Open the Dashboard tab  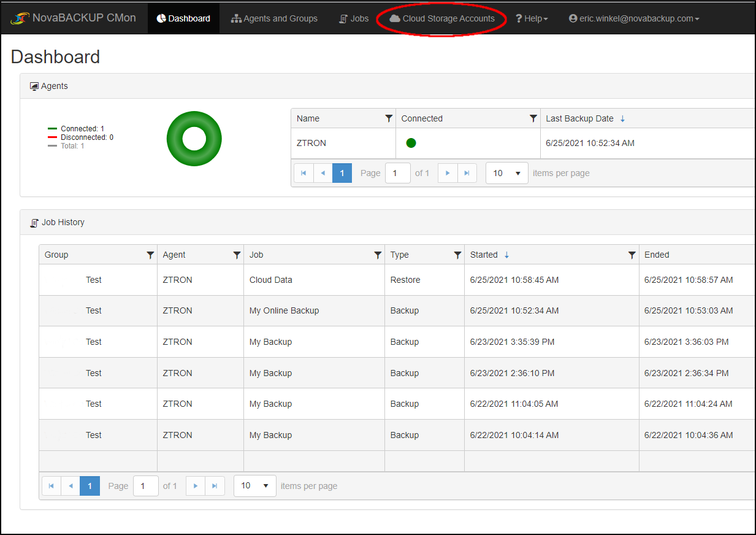click(x=183, y=18)
